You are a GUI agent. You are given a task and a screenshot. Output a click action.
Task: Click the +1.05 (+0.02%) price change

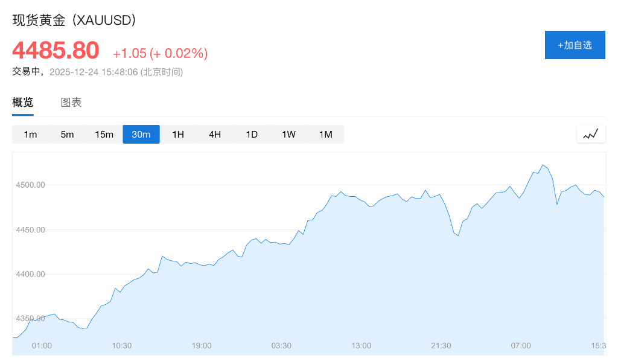pos(160,53)
